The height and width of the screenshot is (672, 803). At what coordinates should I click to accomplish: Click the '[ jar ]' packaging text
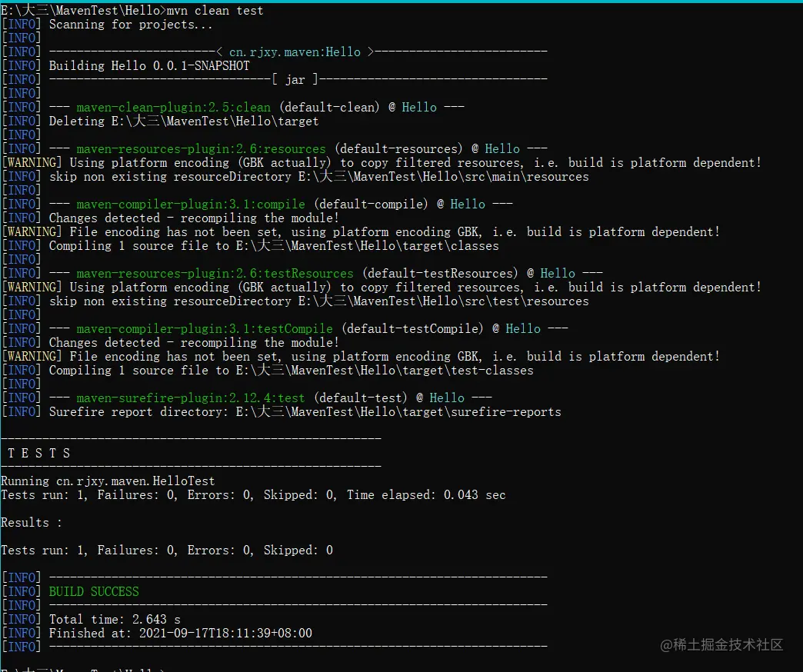click(295, 79)
